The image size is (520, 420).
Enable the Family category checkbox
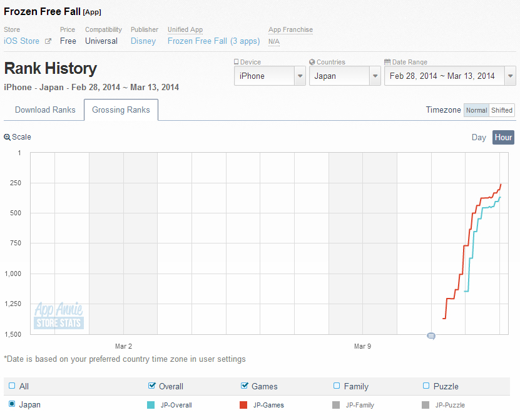click(x=337, y=386)
